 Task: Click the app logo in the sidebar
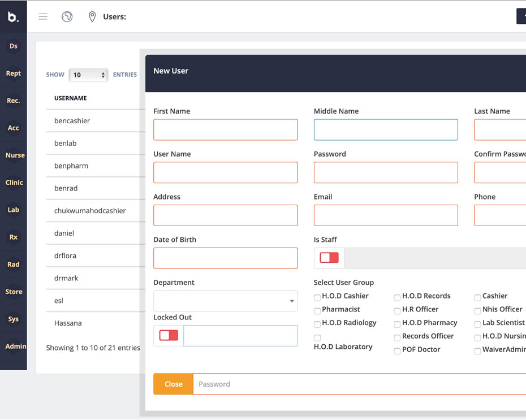point(13,16)
